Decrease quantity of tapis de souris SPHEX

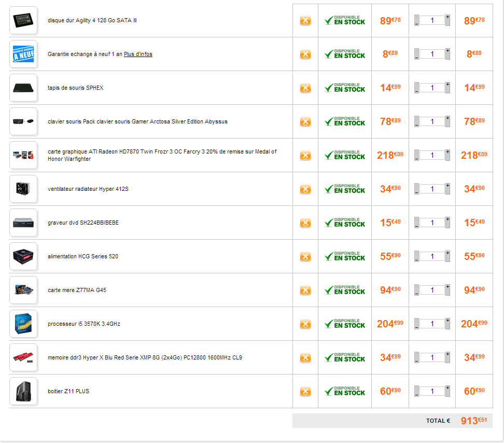[x=416, y=88]
